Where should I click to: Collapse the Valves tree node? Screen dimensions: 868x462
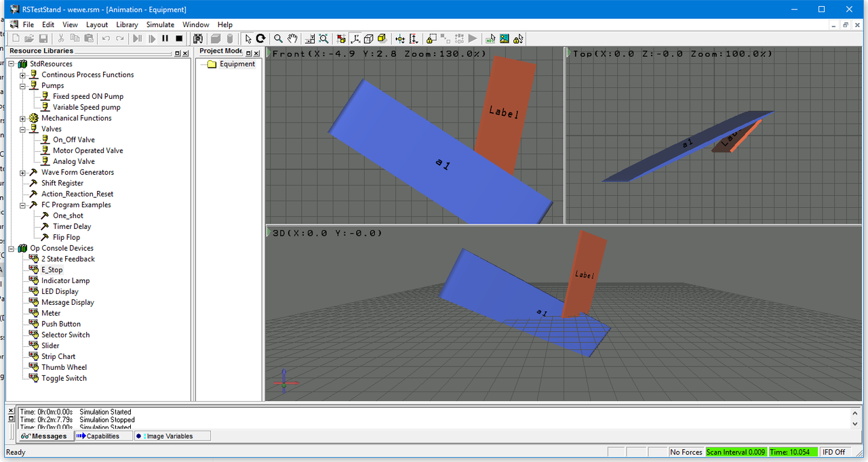point(23,129)
